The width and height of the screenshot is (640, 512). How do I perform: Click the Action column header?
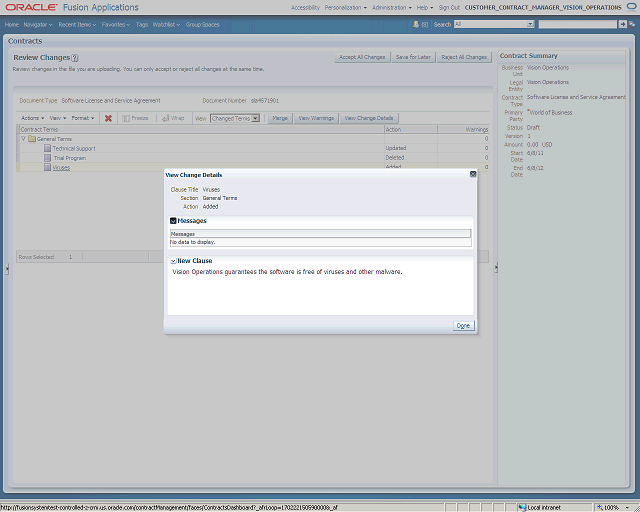click(411, 129)
